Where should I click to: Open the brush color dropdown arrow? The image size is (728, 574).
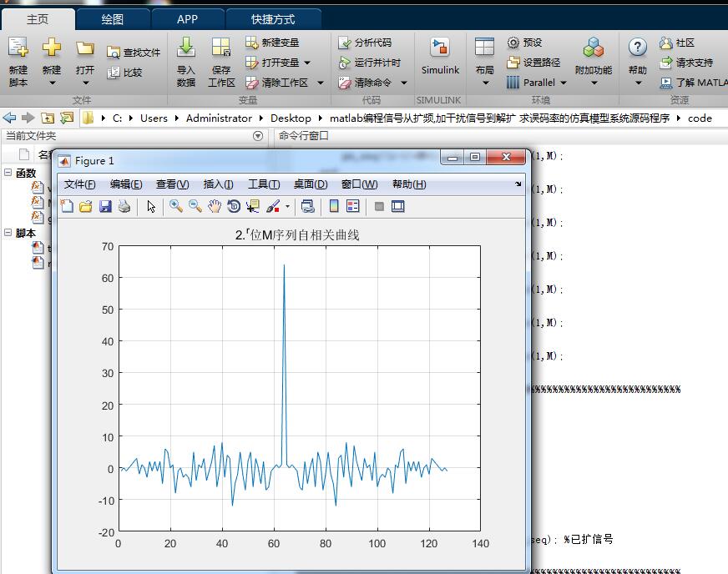(287, 207)
